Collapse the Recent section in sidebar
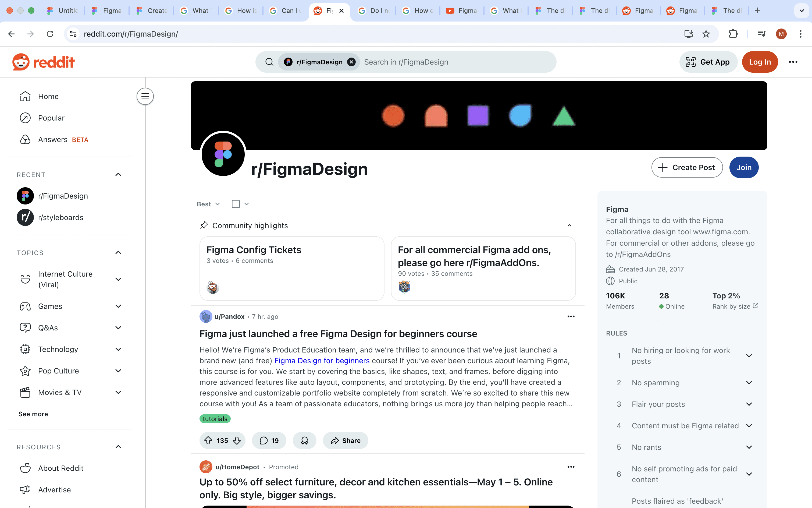 pyautogui.click(x=118, y=175)
